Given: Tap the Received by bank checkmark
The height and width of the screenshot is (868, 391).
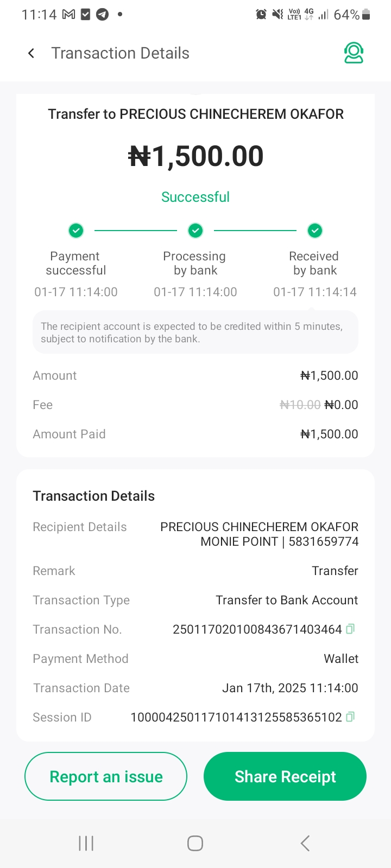Looking at the screenshot, I should pos(315,231).
